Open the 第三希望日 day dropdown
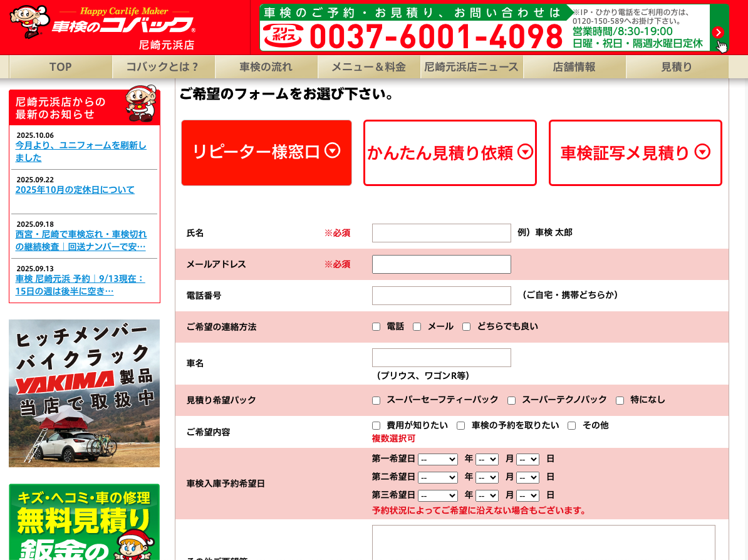The image size is (748, 560). 527,495
